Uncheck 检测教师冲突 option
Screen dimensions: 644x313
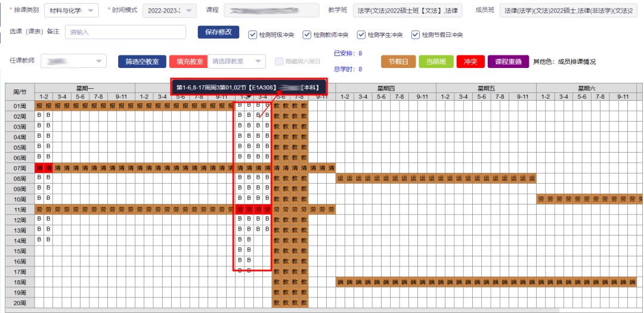tap(307, 35)
